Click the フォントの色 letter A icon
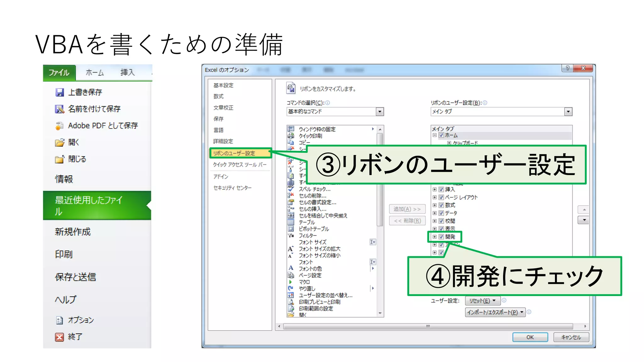Image resolution: width=644 pixels, height=362 pixels. click(x=291, y=268)
